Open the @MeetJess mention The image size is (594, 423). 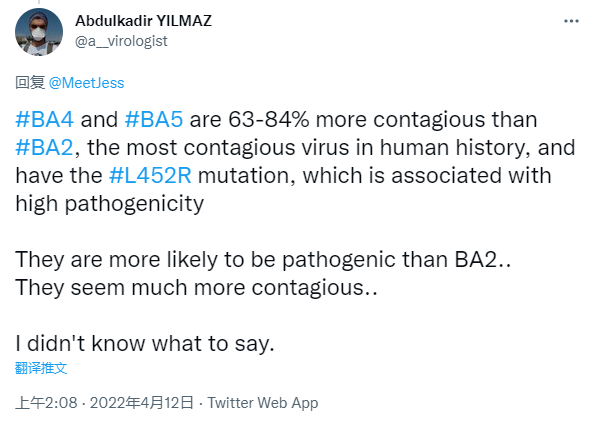86,83
